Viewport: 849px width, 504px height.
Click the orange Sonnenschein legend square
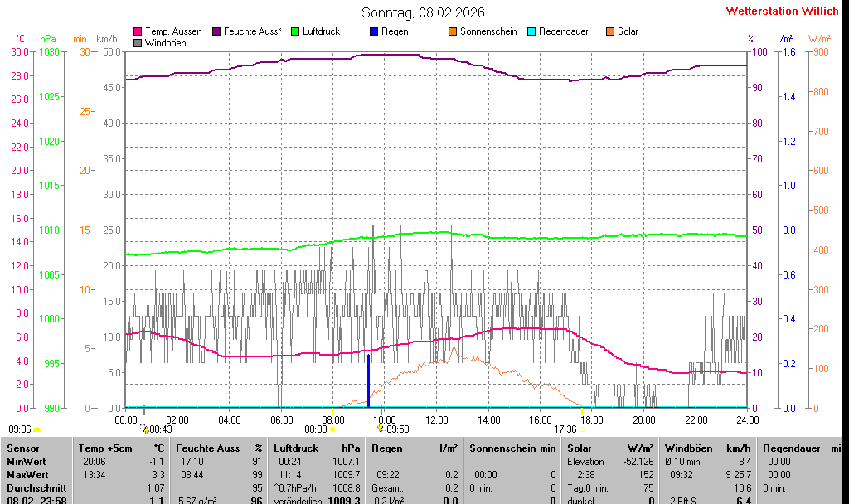click(453, 31)
